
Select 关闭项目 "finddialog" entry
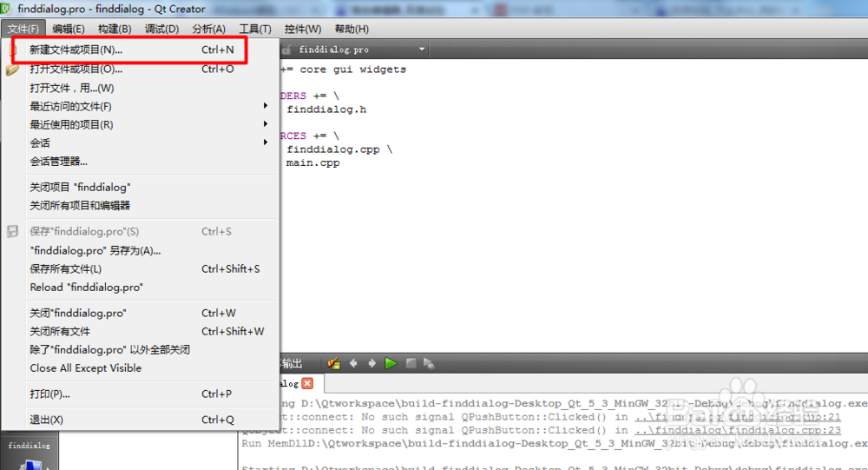140,188
